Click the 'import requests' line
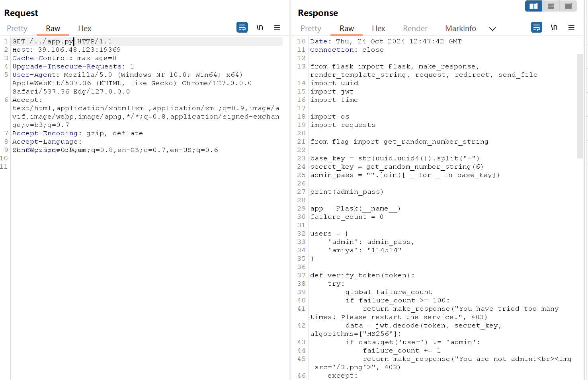This screenshot has height=380, width=588. (x=343, y=125)
